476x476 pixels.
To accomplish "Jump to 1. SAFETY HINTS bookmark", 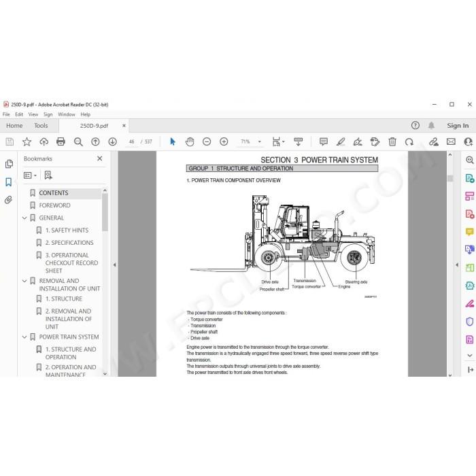I will 67,231.
